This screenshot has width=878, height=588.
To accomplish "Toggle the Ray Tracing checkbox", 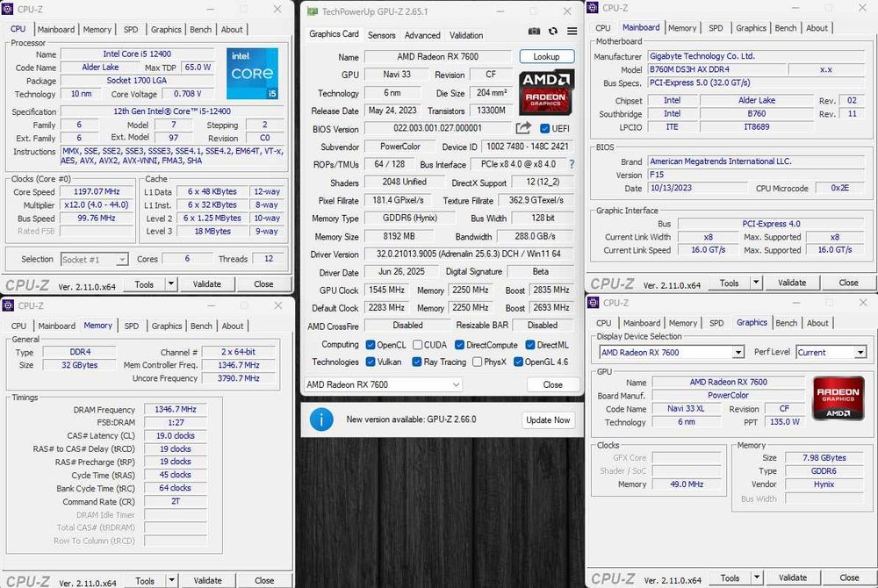I will point(416,362).
